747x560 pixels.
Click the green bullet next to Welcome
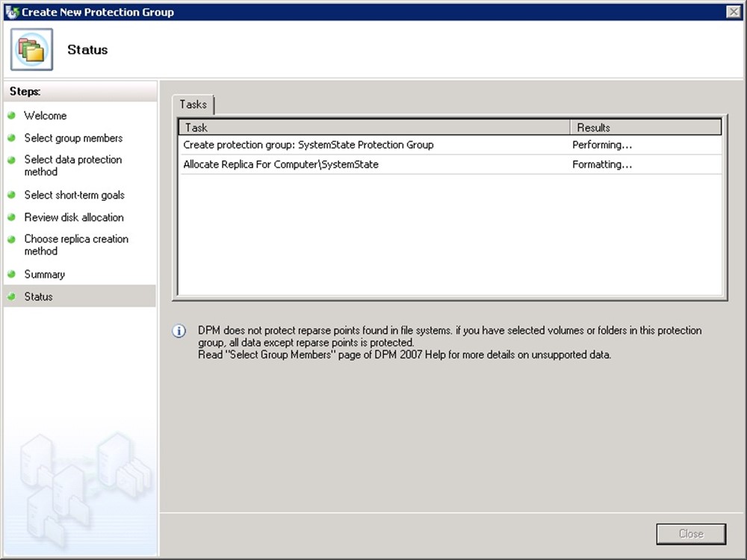coord(11,116)
